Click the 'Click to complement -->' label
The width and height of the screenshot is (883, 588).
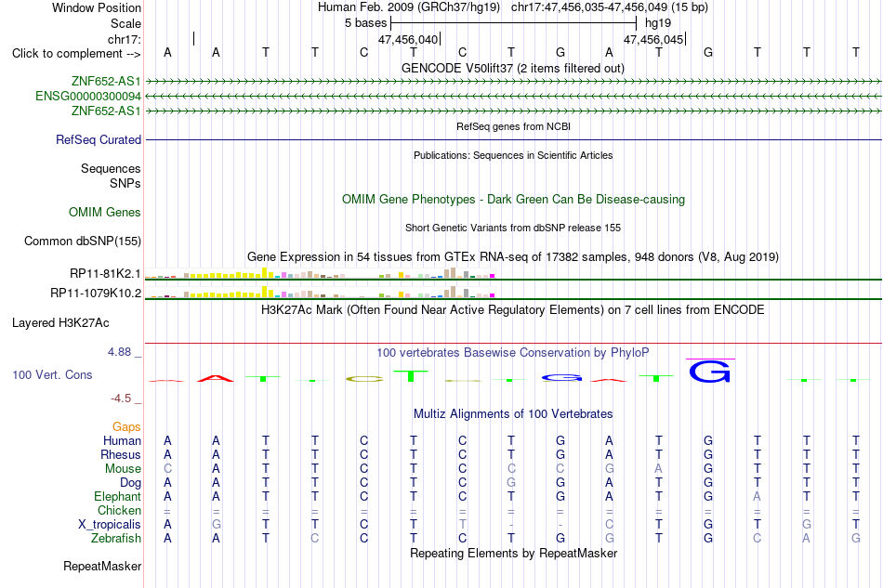(x=76, y=54)
